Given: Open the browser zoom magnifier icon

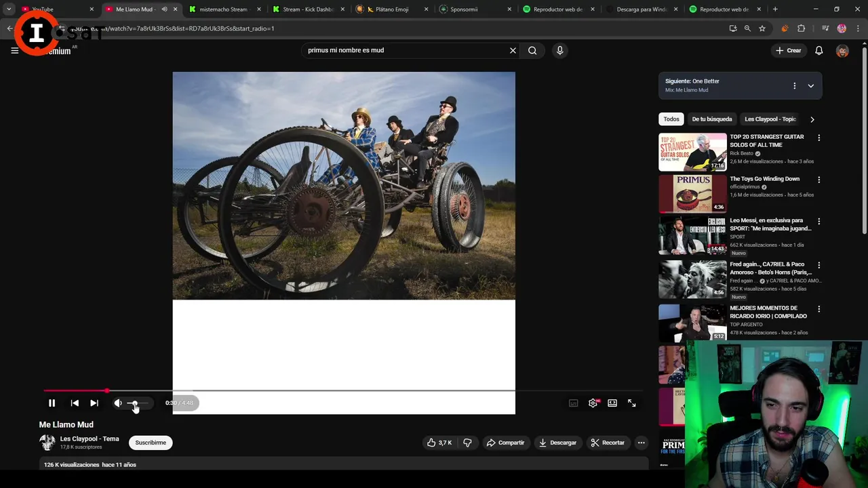Looking at the screenshot, I should (747, 28).
